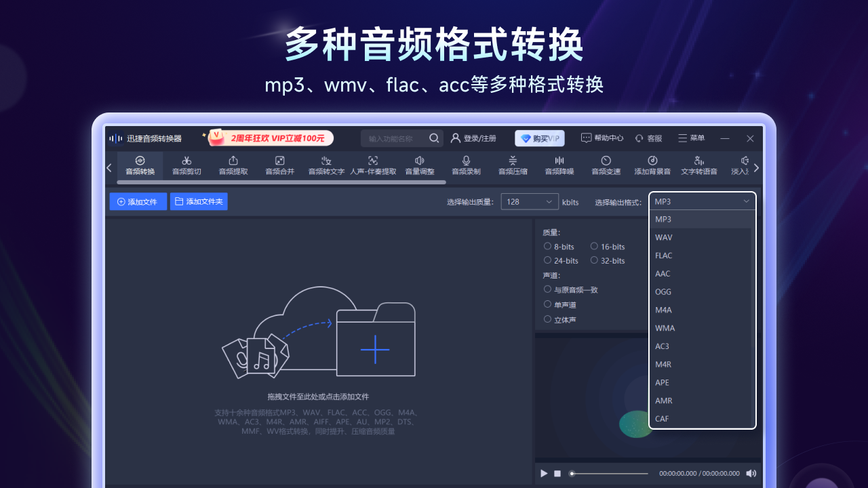Open the 128 kbits output quality dropdown
Image resolution: width=868 pixels, height=488 pixels.
pos(530,202)
